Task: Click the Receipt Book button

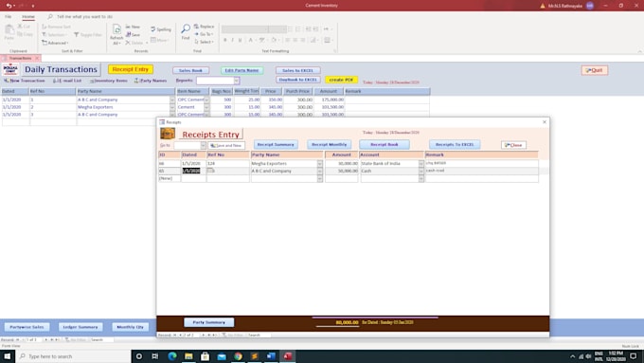Action: (385, 145)
